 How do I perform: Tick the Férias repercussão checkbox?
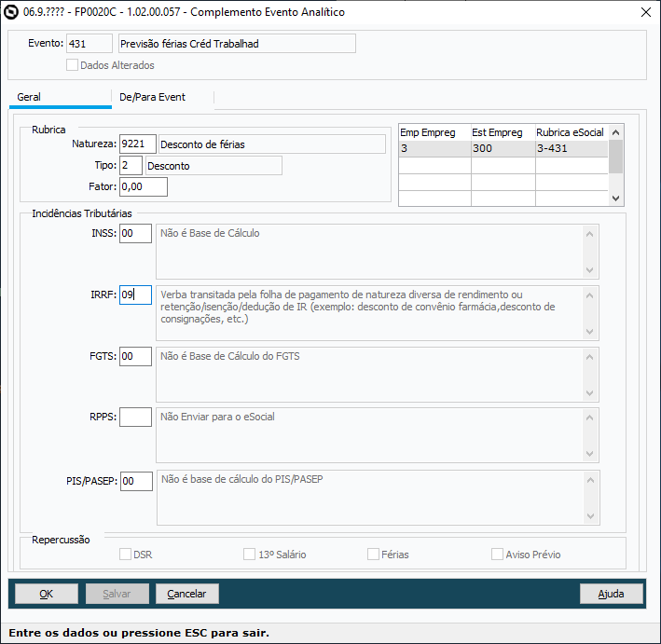coord(373,555)
